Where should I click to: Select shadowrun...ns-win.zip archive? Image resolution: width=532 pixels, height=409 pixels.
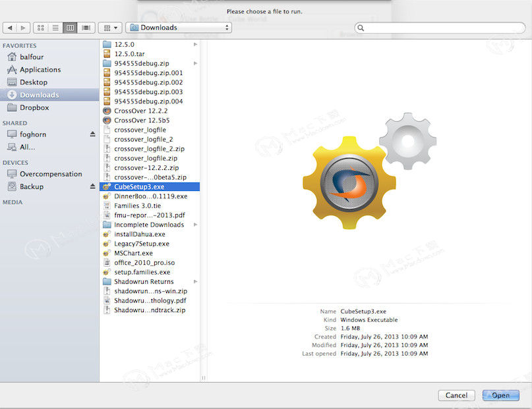tap(150, 291)
